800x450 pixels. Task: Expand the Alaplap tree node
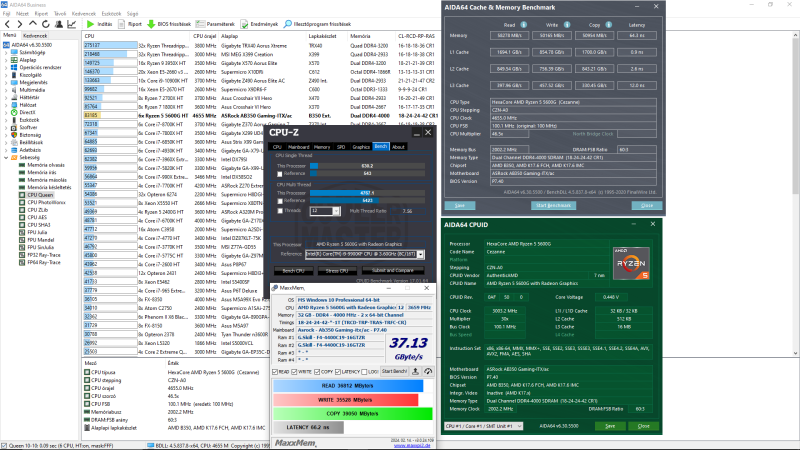click(x=6, y=60)
